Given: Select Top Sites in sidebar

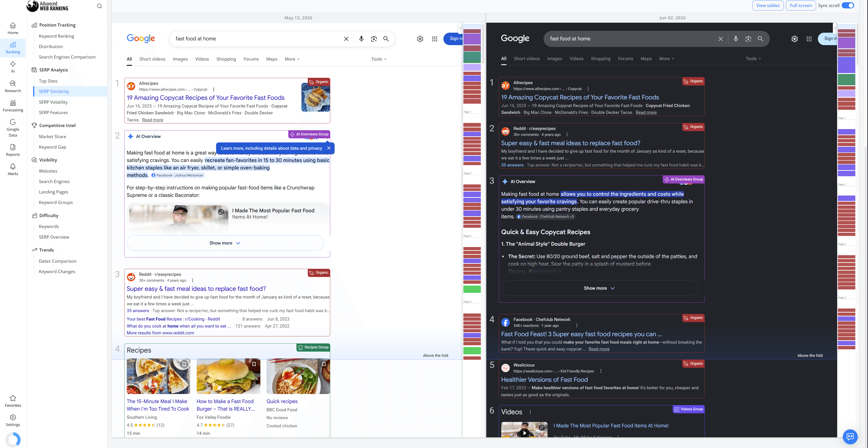Looking at the screenshot, I should [48, 81].
